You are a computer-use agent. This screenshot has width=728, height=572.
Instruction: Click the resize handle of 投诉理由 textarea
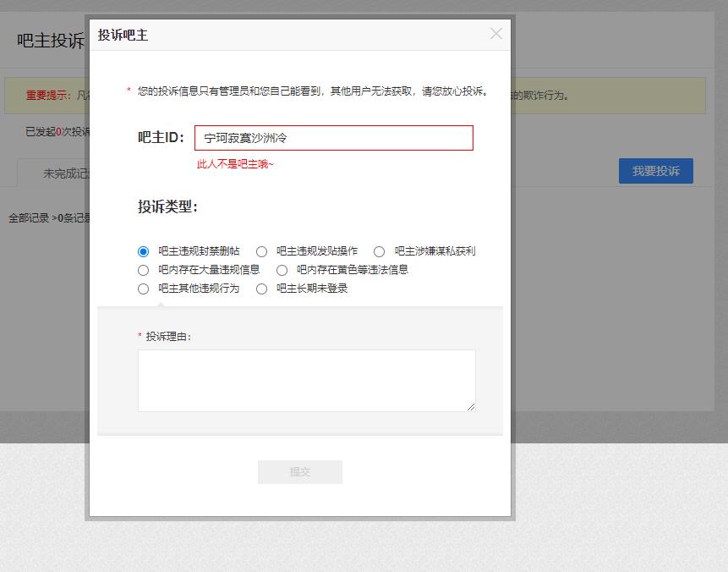(470, 406)
